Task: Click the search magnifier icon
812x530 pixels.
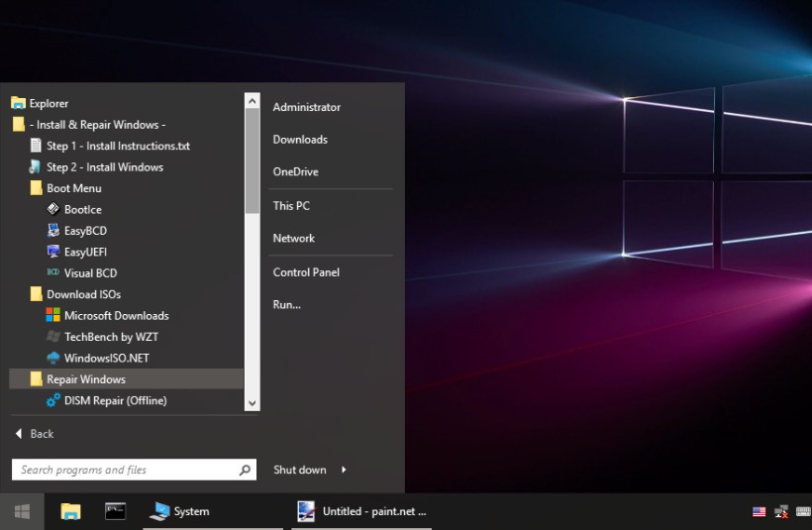Action: point(245,470)
